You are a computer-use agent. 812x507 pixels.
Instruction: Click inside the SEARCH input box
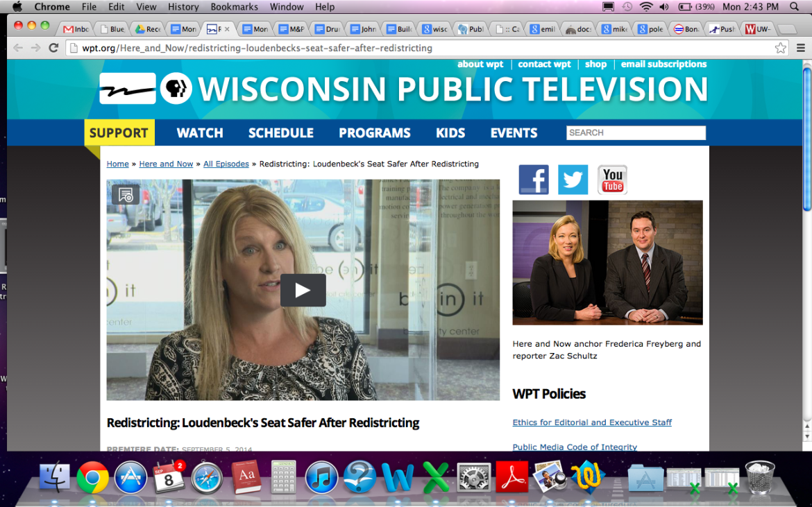pos(635,132)
